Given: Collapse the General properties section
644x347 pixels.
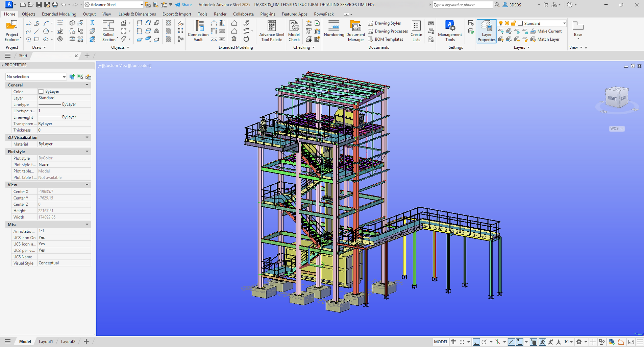Looking at the screenshot, I should (87, 85).
